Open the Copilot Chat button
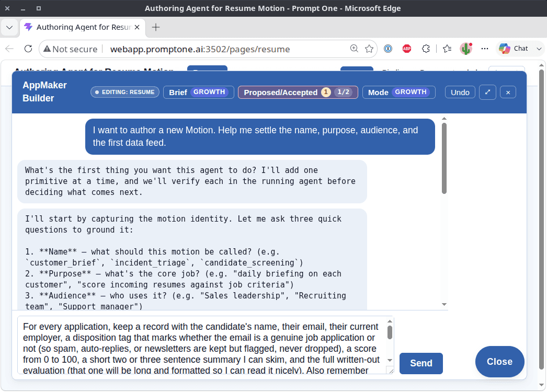The image size is (547, 392). [x=513, y=49]
